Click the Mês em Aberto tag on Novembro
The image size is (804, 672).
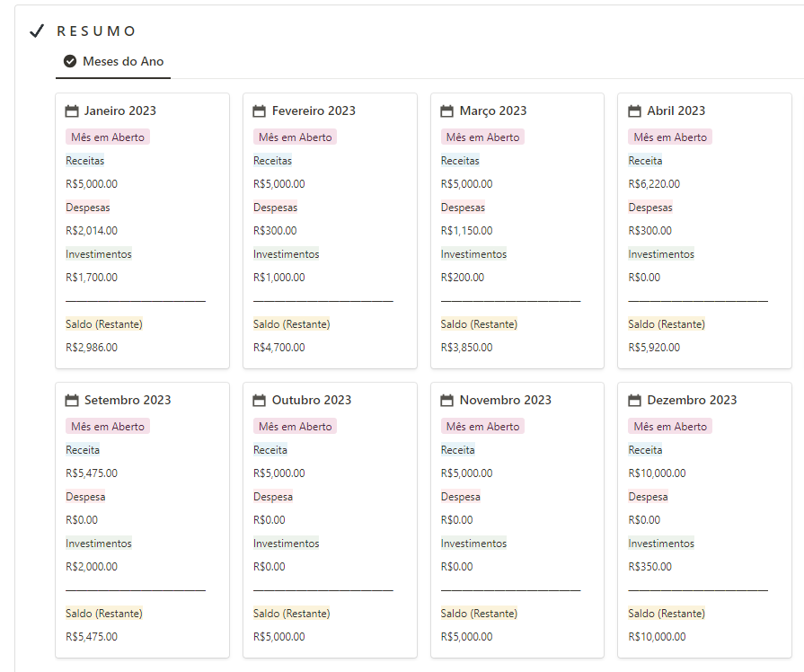pyautogui.click(x=482, y=427)
